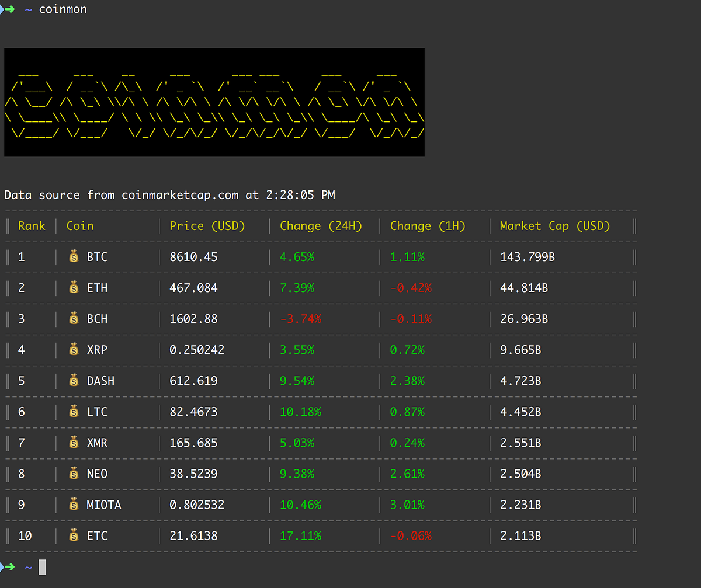The image size is (701, 588).
Task: Click NEO price 38.5239
Action: (193, 474)
